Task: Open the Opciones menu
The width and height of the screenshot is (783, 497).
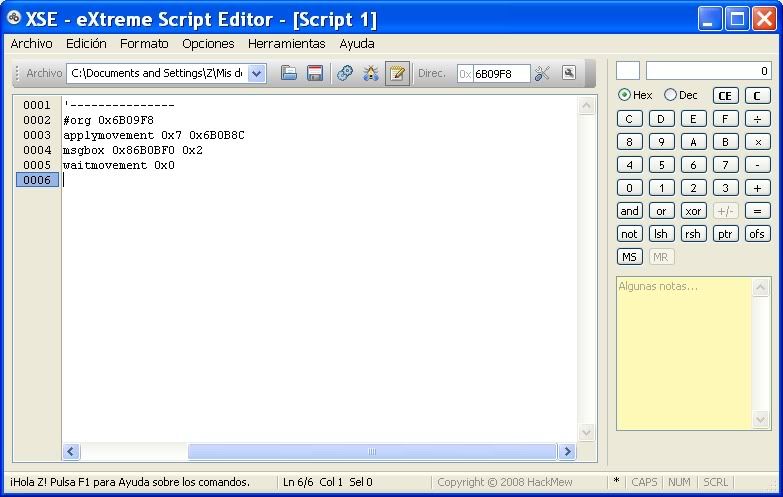Action: pyautogui.click(x=208, y=44)
